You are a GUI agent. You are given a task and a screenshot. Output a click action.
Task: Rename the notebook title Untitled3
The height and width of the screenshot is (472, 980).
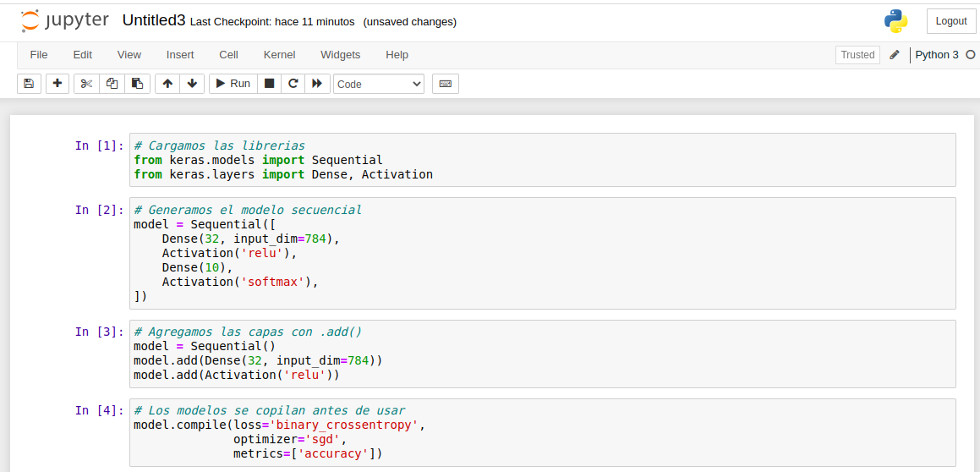pyautogui.click(x=153, y=21)
